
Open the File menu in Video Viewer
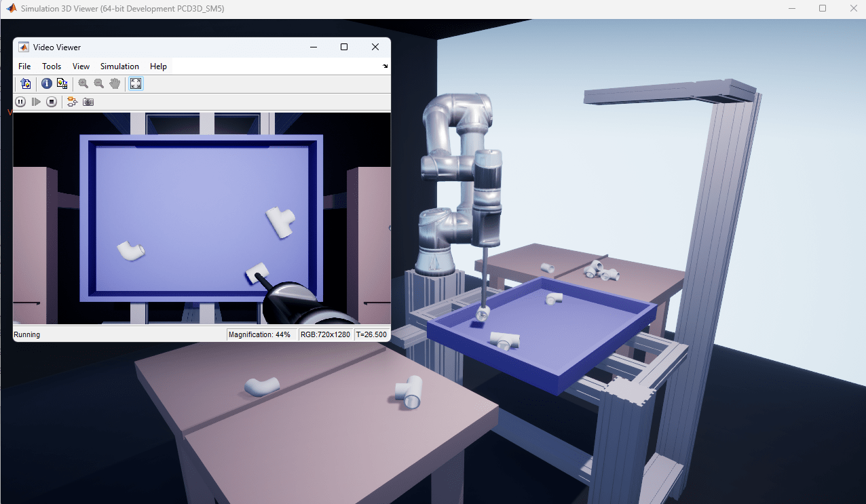(24, 66)
